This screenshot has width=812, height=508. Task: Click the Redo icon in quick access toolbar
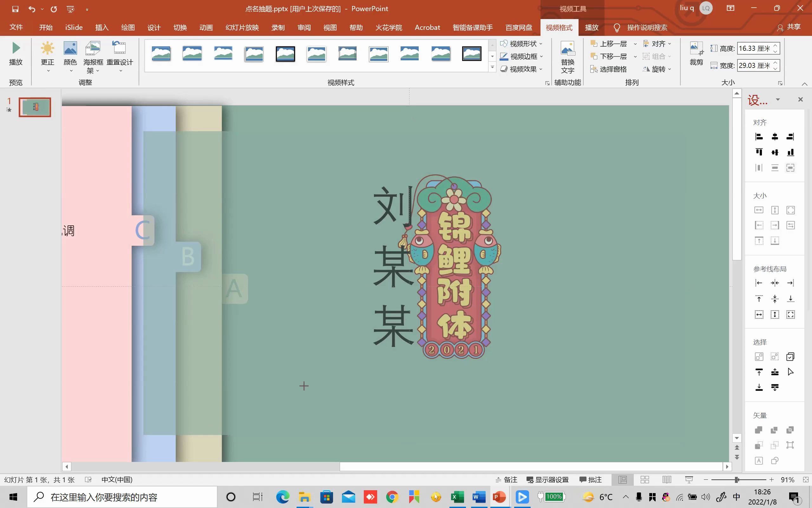tap(54, 9)
